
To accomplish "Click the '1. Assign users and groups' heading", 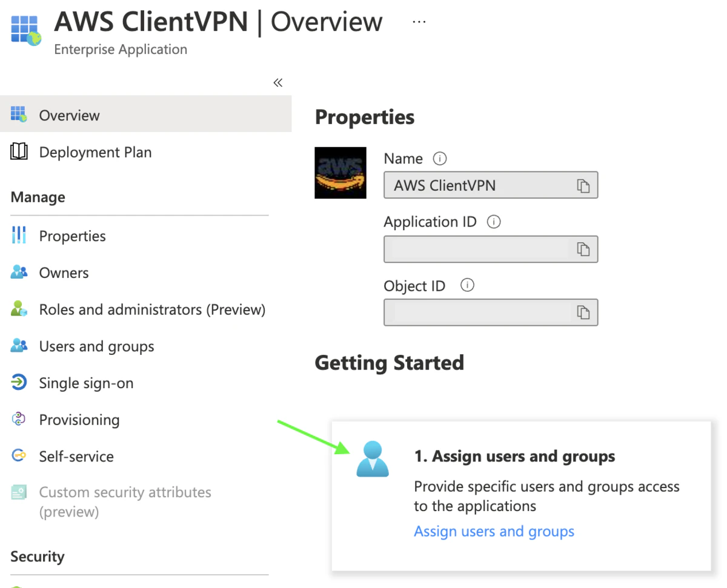I will (514, 457).
